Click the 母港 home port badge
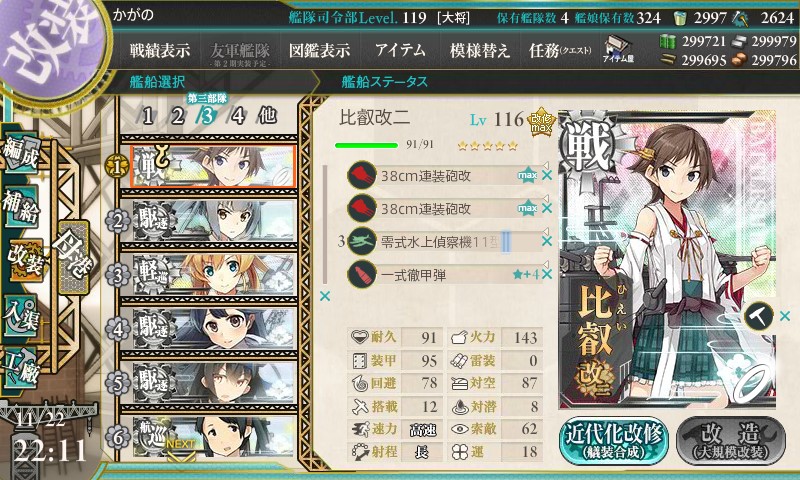Screen dimensions: 800x480 (74, 257)
